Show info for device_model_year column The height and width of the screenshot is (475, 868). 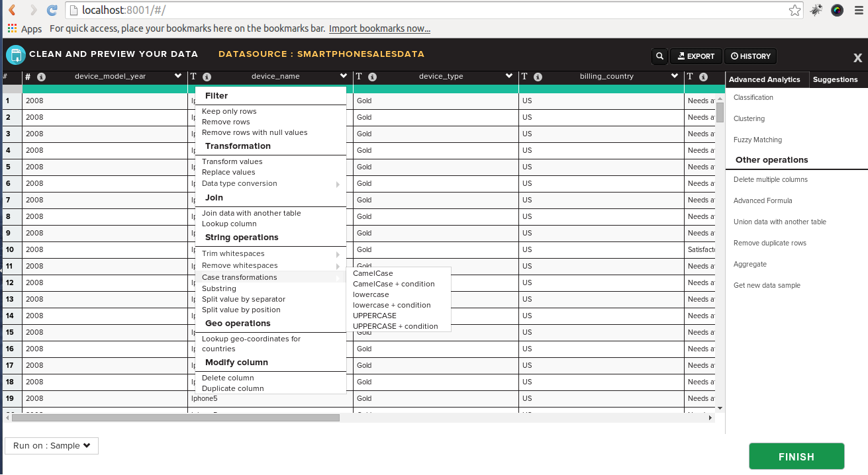coord(41,77)
